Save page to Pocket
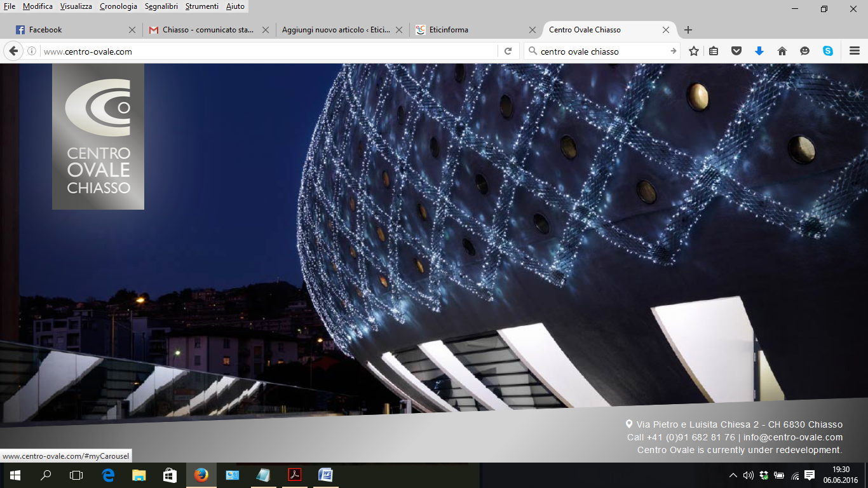 click(736, 51)
